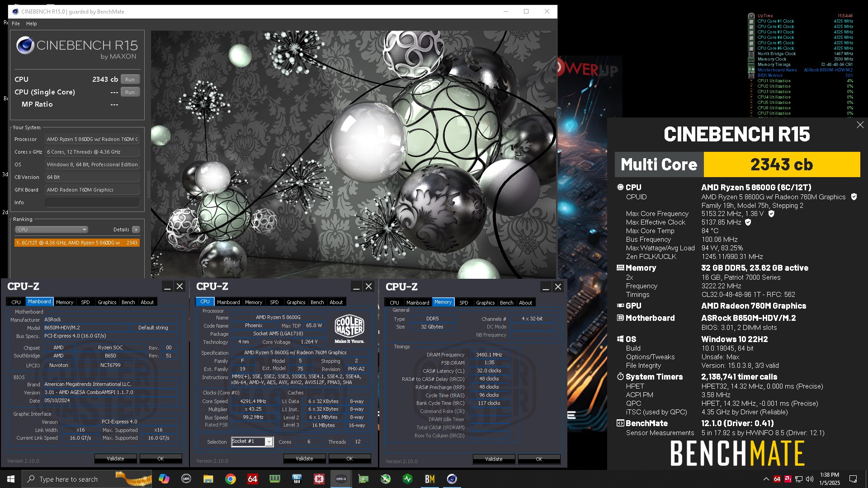
Task: Click the Memory Timings sensor row
Action: click(800, 65)
